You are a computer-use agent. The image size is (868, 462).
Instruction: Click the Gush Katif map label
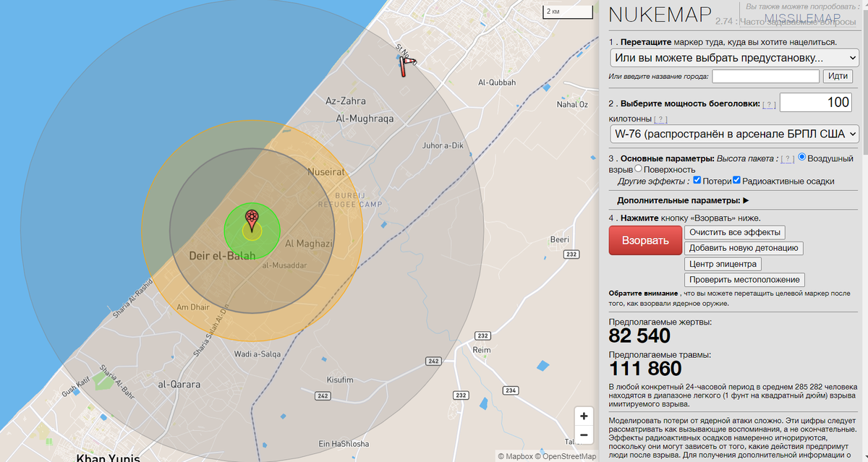(x=75, y=387)
